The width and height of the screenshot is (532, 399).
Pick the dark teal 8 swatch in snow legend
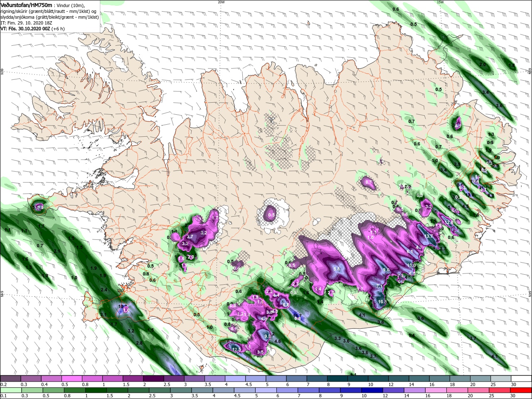coord(338,378)
